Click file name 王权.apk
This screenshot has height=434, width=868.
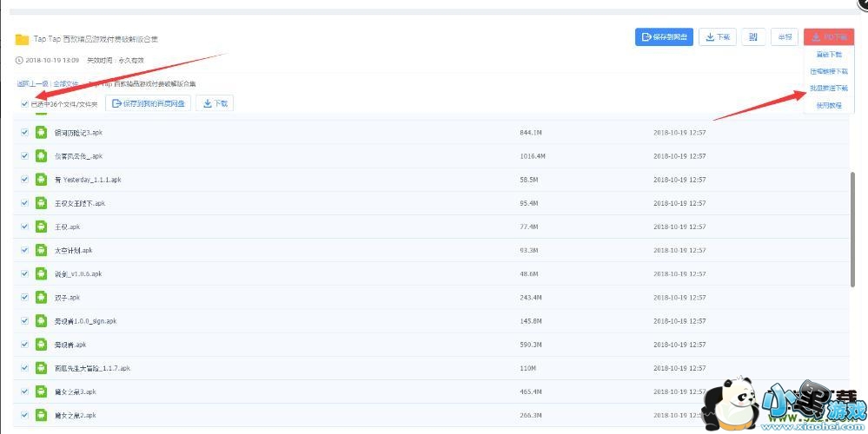point(68,227)
